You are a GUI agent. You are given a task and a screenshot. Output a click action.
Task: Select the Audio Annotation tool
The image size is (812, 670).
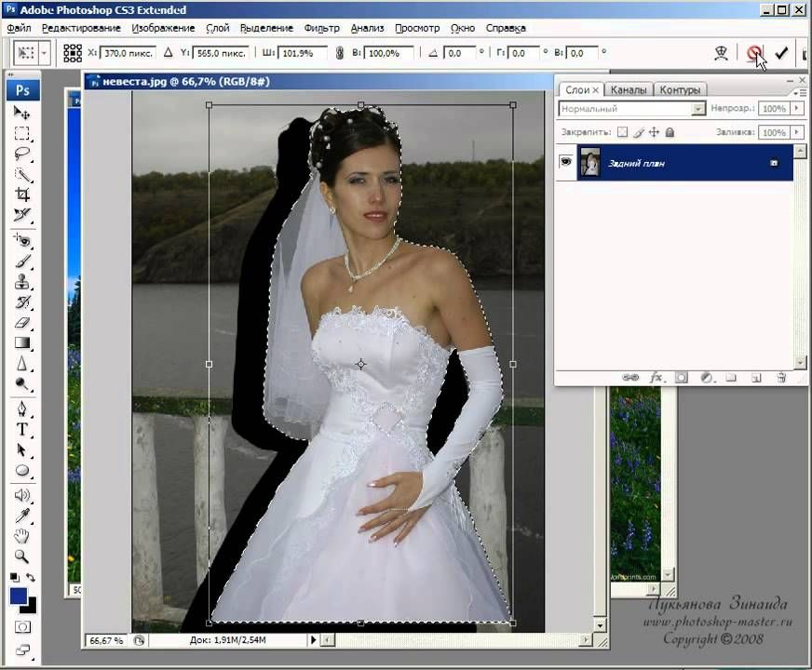[x=21, y=495]
